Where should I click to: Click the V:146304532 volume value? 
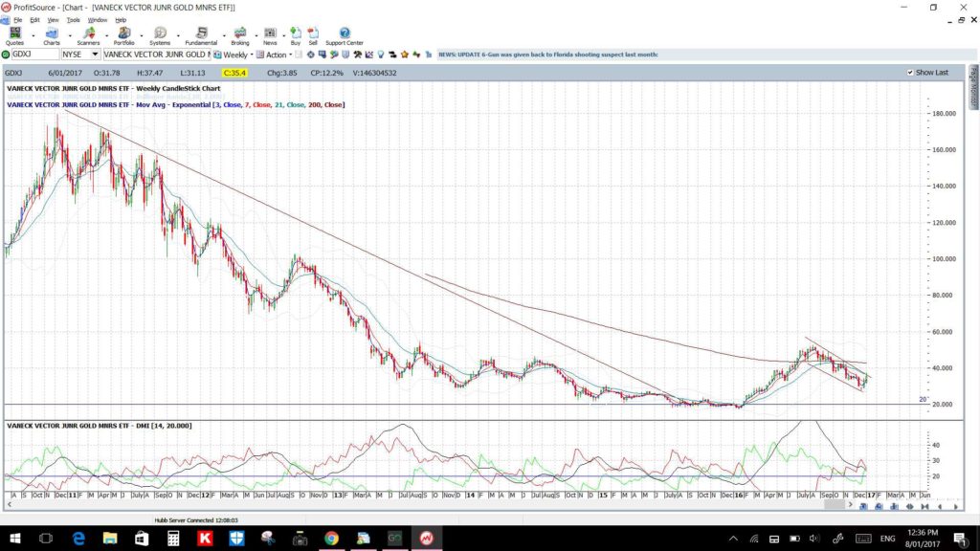pos(374,73)
